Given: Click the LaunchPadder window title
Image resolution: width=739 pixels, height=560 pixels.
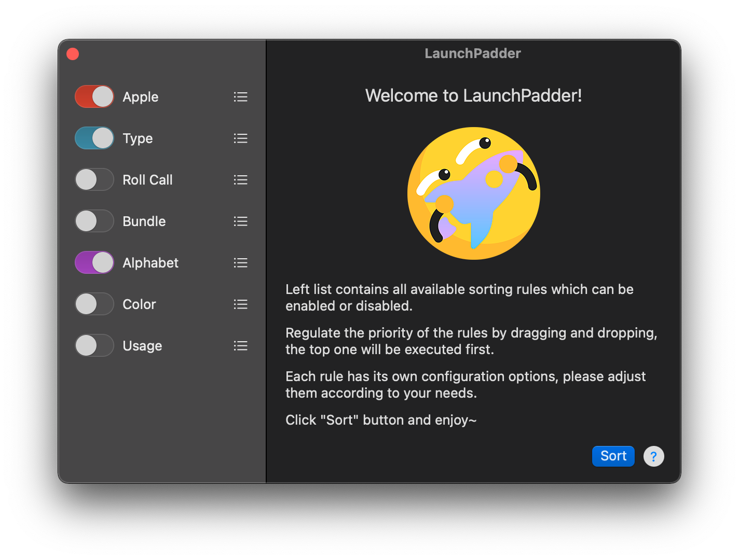Looking at the screenshot, I should point(473,53).
